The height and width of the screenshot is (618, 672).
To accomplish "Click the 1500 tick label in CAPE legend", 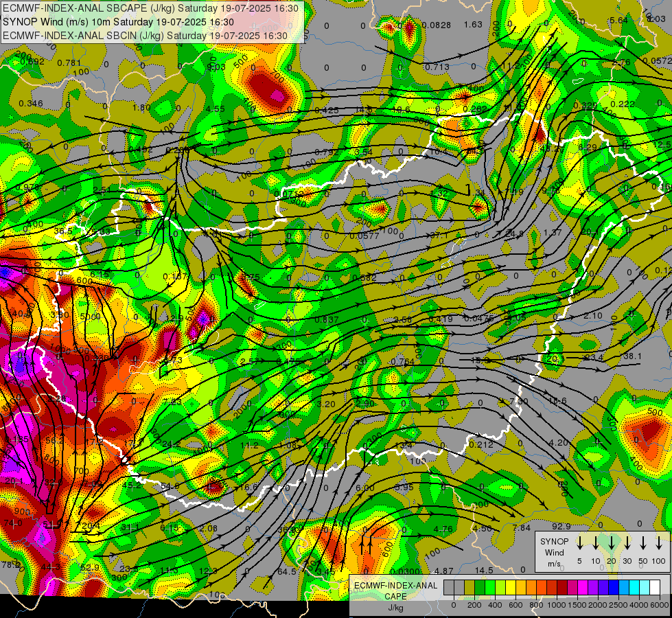I will (x=577, y=605).
